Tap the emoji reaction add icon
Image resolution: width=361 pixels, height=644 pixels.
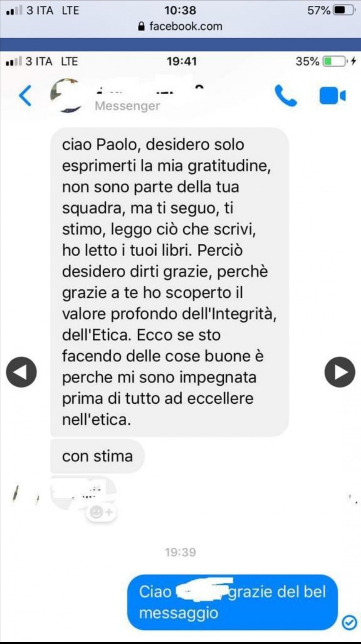[x=101, y=512]
